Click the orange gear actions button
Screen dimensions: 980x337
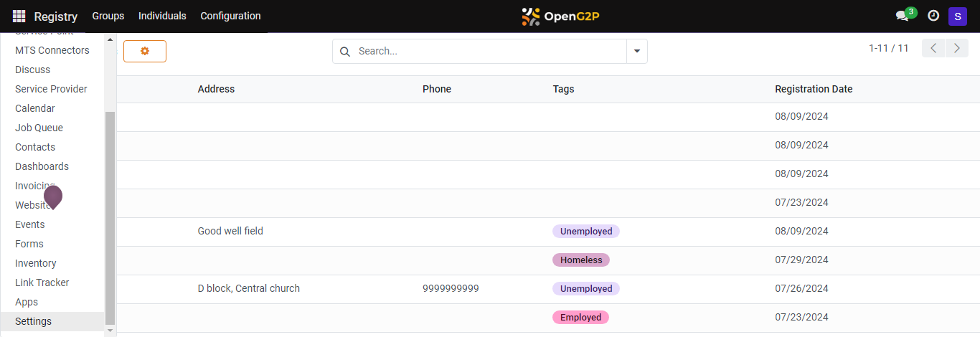(x=145, y=51)
